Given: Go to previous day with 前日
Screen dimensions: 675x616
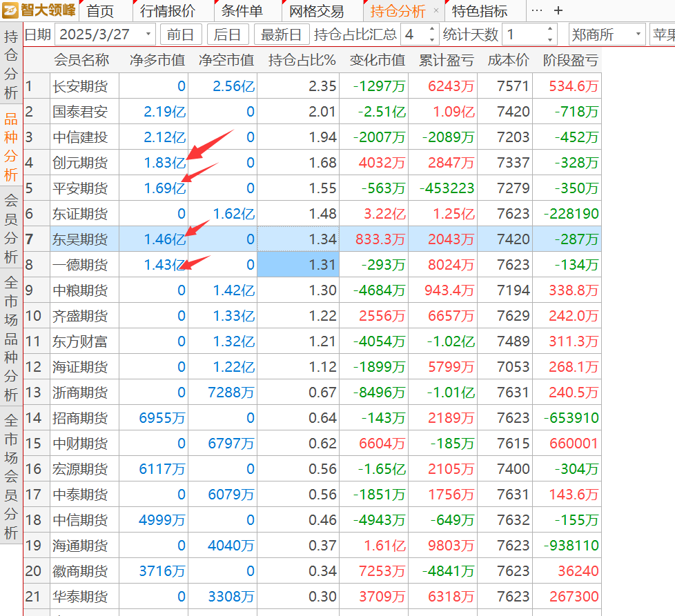Looking at the screenshot, I should [180, 34].
